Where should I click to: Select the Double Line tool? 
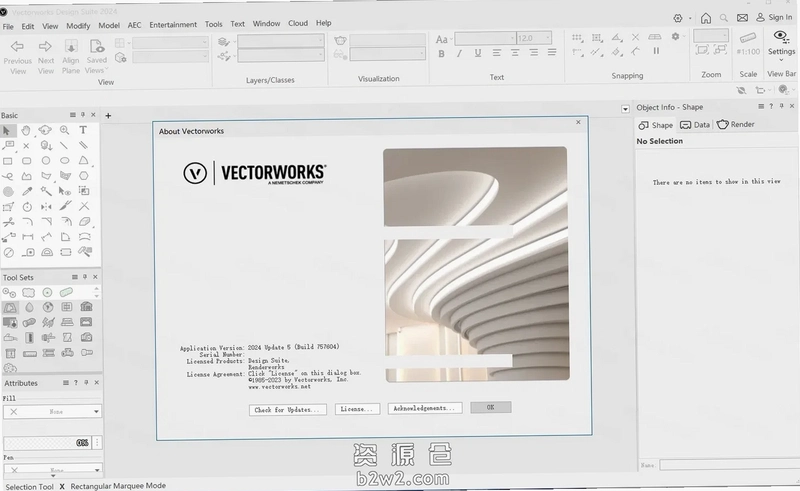tap(83, 146)
